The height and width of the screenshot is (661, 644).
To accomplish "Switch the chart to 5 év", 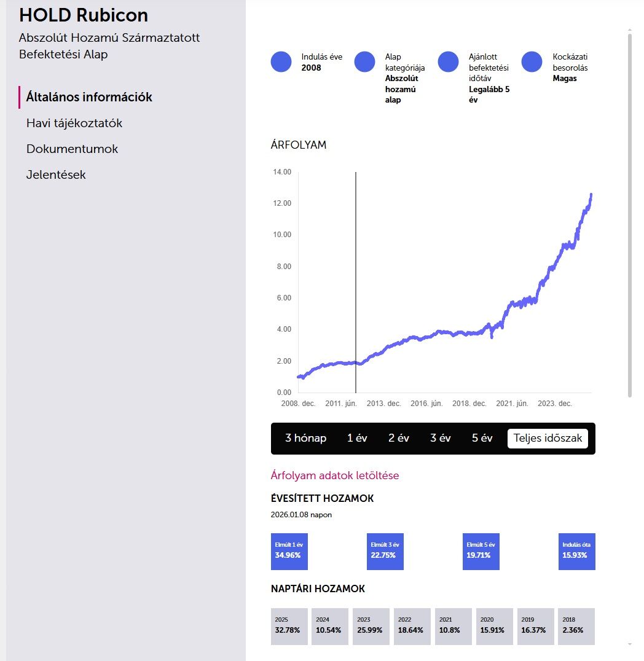I will click(x=482, y=439).
